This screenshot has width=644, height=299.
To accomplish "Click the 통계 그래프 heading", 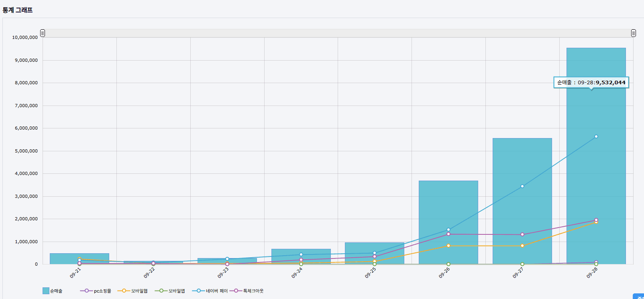I will (18, 10).
